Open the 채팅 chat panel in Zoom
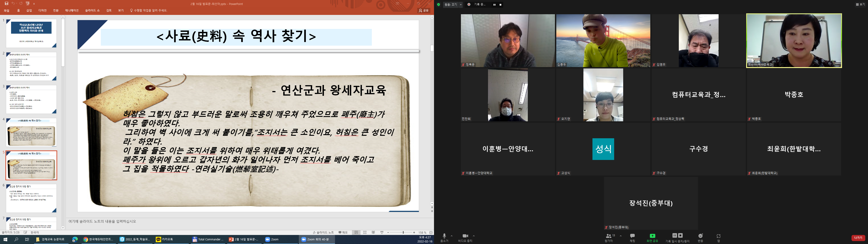868x244 pixels. [632, 238]
